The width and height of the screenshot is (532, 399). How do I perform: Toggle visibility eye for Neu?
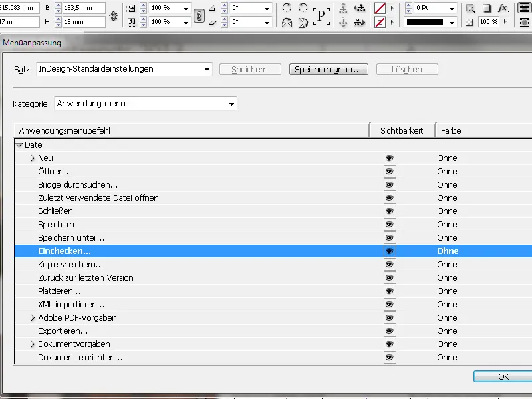[390, 158]
